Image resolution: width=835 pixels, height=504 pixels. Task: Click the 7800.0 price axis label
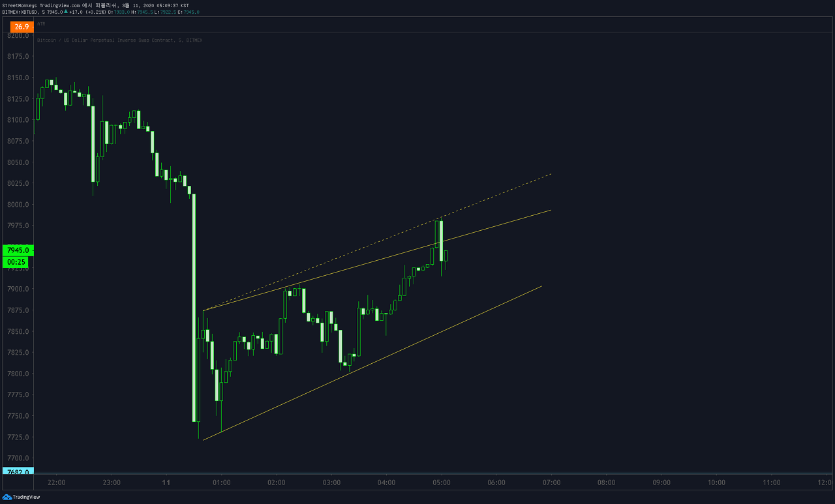click(18, 374)
